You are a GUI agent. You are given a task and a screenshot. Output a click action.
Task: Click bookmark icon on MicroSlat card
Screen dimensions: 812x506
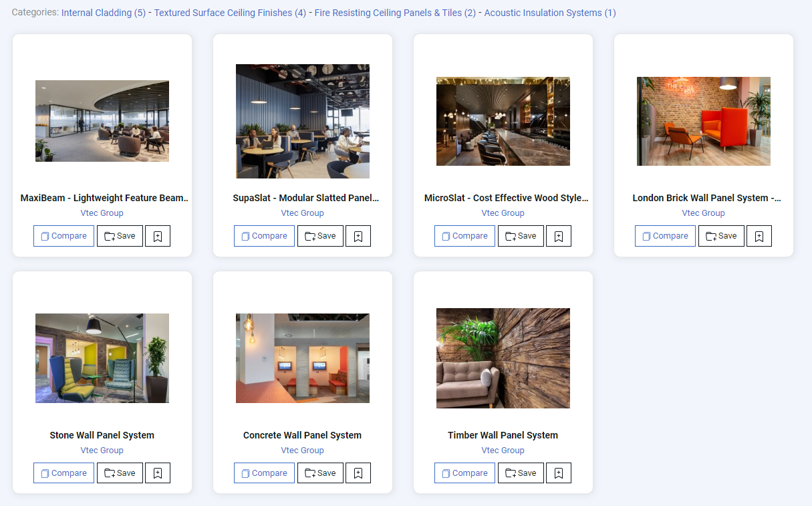point(559,236)
